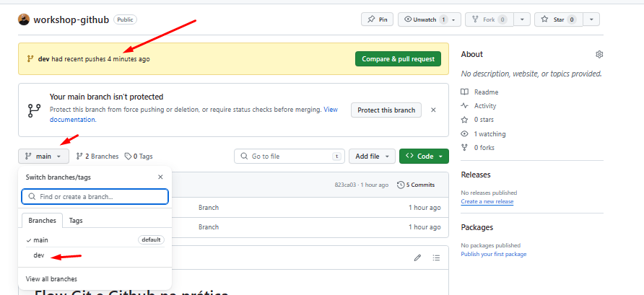Click the repository owner avatar
The width and height of the screenshot is (644, 295).
tap(24, 19)
